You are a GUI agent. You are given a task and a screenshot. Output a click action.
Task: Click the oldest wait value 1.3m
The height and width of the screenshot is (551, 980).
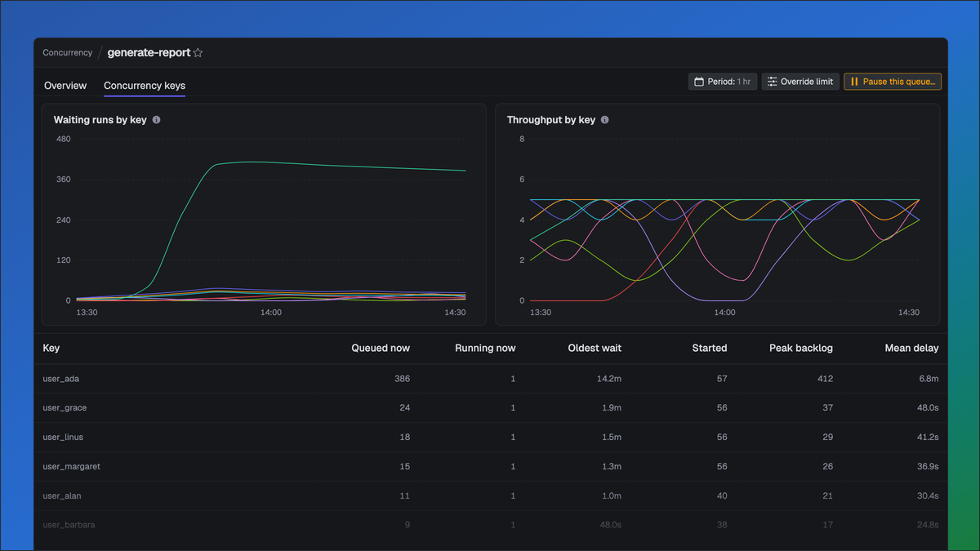pyautogui.click(x=612, y=467)
